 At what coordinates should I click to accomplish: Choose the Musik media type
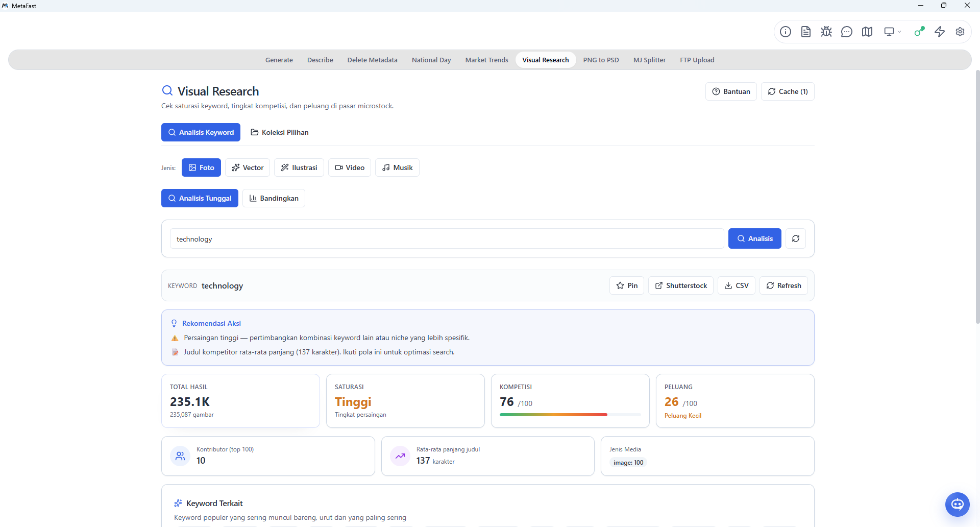[397, 167]
